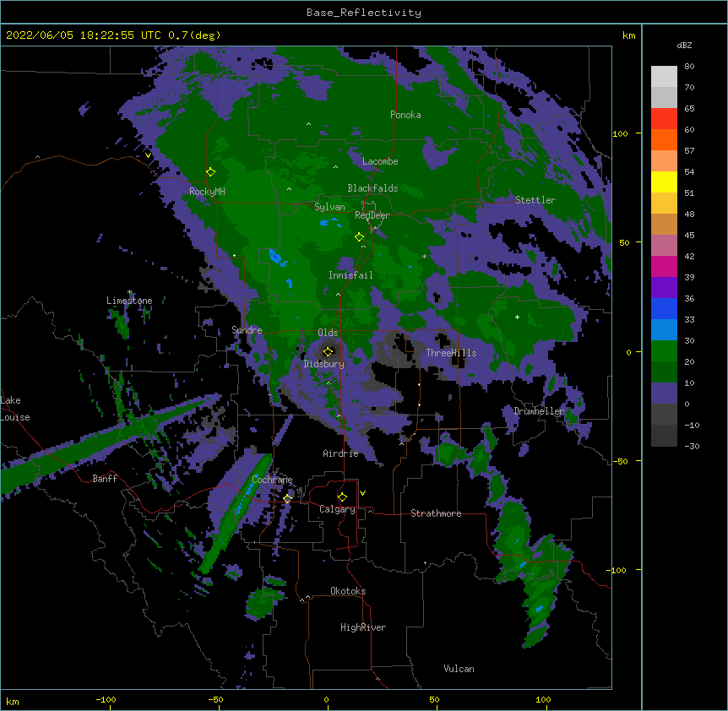Select the Vulcan label
Screen dimensions: 728x711
[459, 669]
